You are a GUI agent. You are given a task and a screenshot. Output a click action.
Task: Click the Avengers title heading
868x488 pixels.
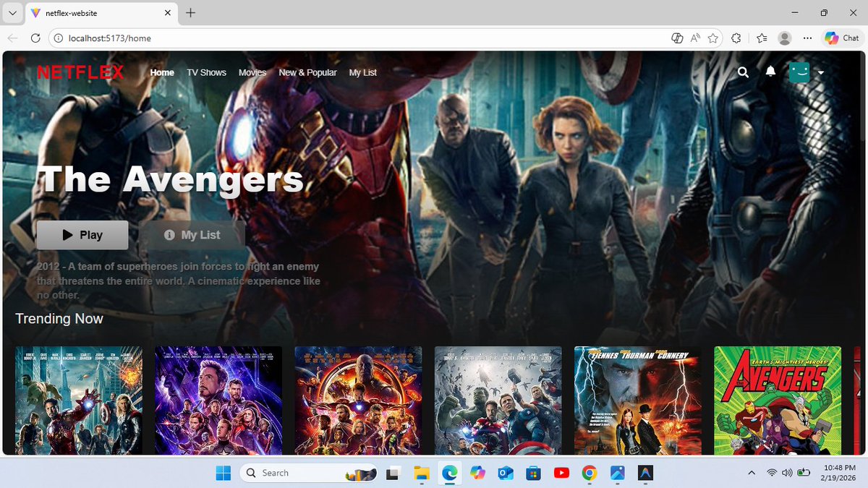tap(171, 179)
